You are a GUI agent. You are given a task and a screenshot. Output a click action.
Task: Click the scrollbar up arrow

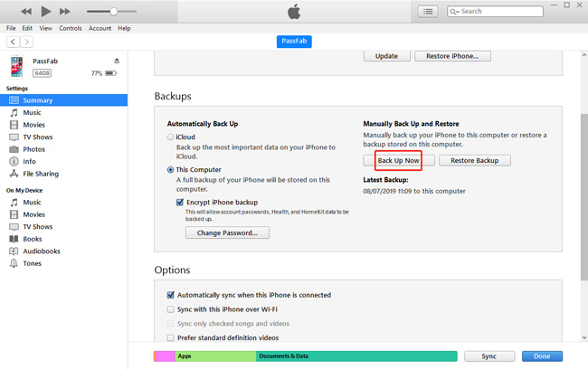[x=583, y=55]
